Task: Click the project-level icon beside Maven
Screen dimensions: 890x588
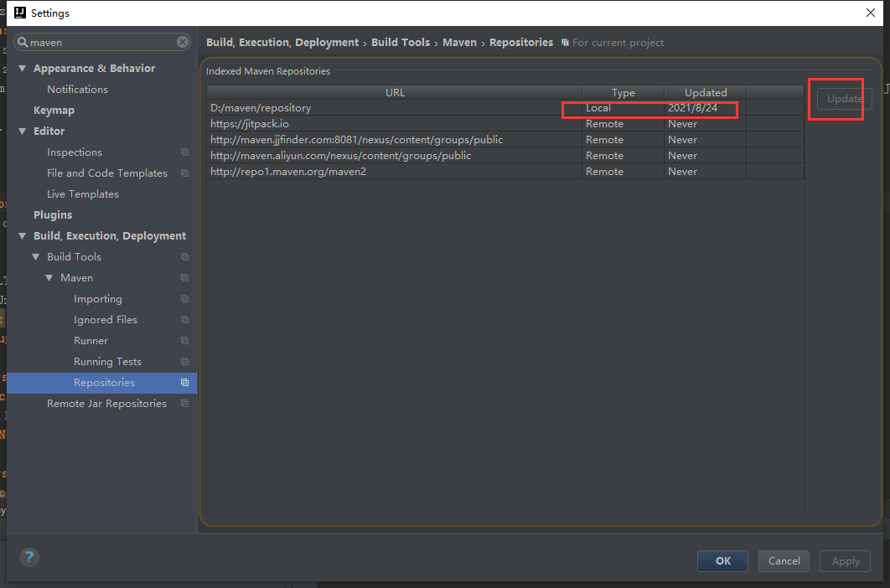Action: click(184, 277)
